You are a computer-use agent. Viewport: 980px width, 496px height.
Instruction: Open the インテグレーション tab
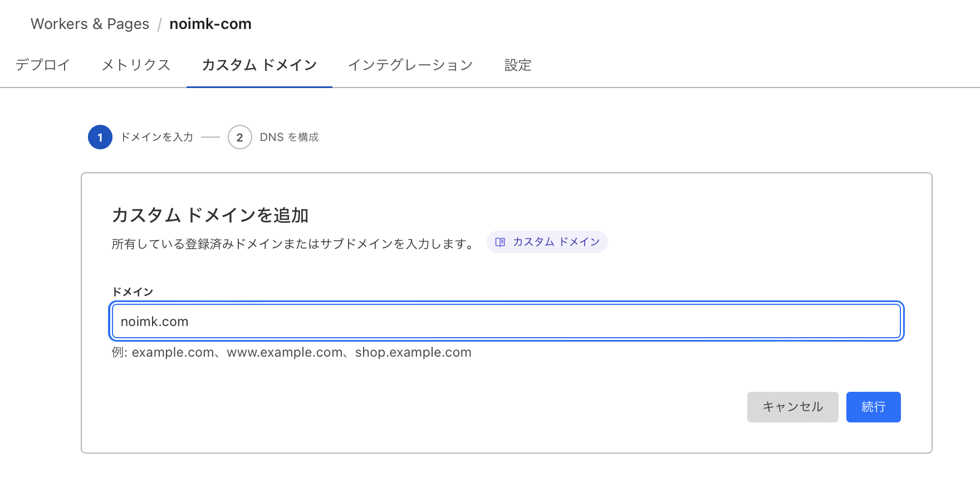click(x=410, y=65)
